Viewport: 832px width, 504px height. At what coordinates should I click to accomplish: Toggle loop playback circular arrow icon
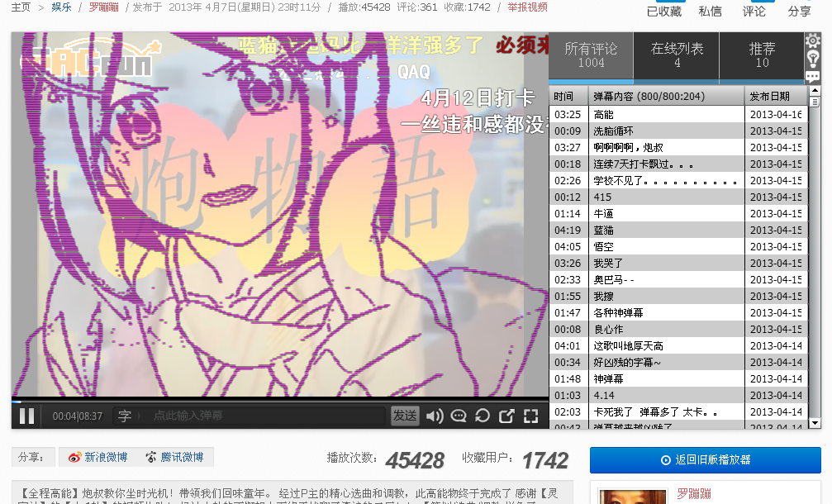pos(483,416)
